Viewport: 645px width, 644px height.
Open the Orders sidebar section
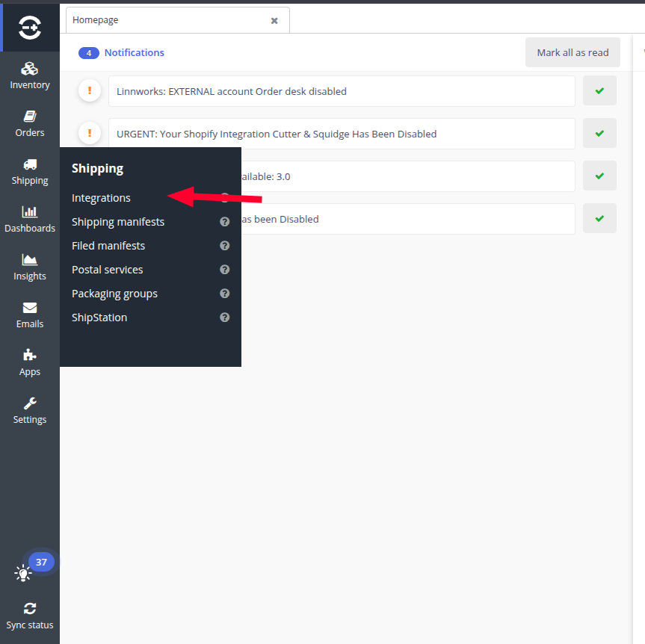click(x=30, y=124)
